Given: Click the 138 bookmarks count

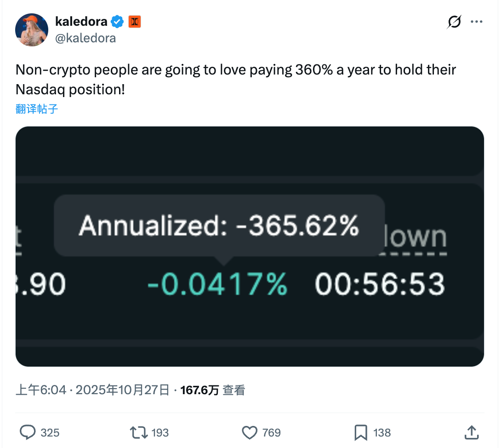Looking at the screenshot, I should 382,433.
